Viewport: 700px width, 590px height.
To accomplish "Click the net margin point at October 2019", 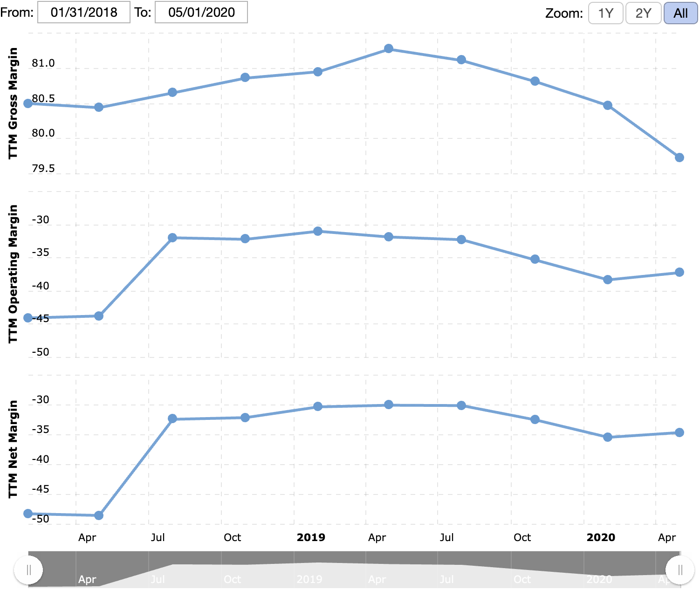I will tap(535, 419).
